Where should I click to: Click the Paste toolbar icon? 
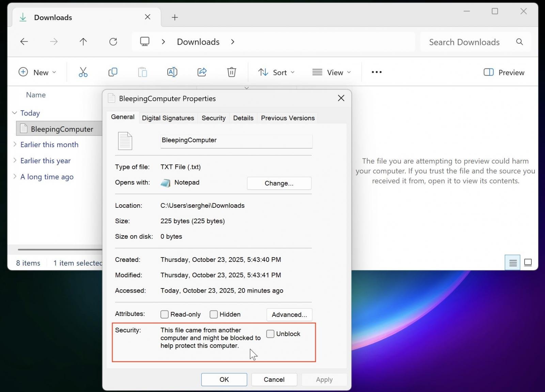[x=142, y=72]
